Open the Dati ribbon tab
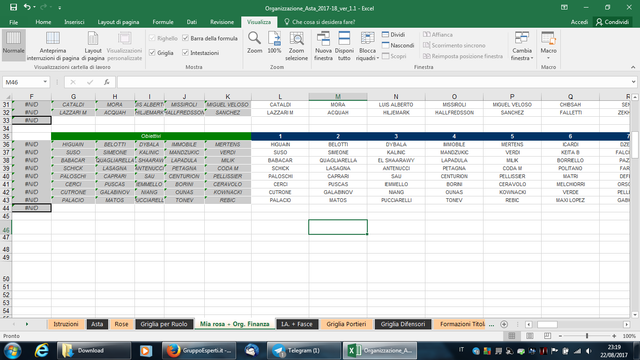Viewport: 640px width, 360px height. click(192, 22)
